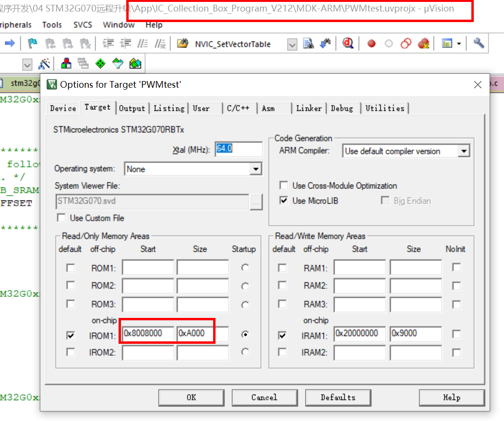Uncheck Use MicroLIB checkbox
504x421 pixels.
(x=284, y=201)
